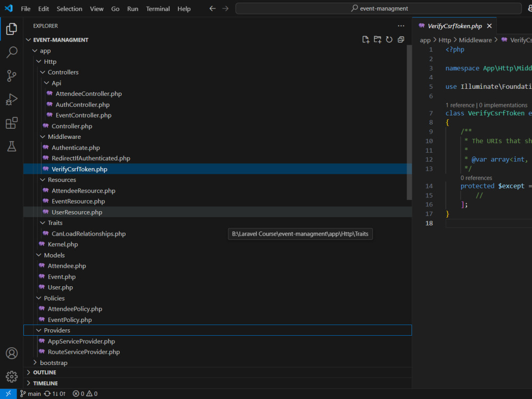Open the Go menu
The image size is (532, 399).
[115, 9]
